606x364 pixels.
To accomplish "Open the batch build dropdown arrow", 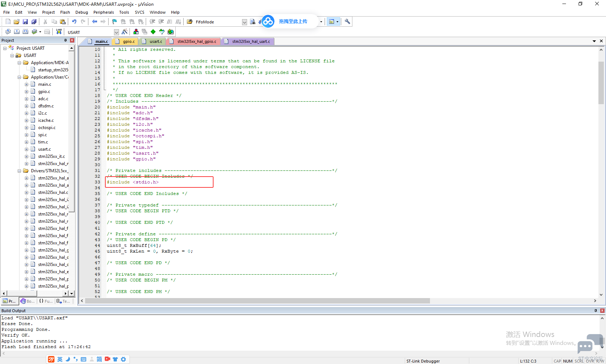I will 40,32.
